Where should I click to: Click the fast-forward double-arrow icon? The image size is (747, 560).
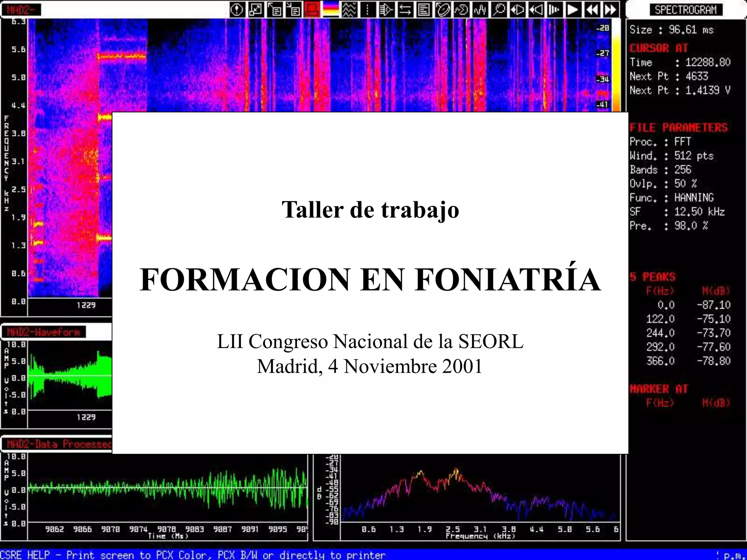(610, 10)
